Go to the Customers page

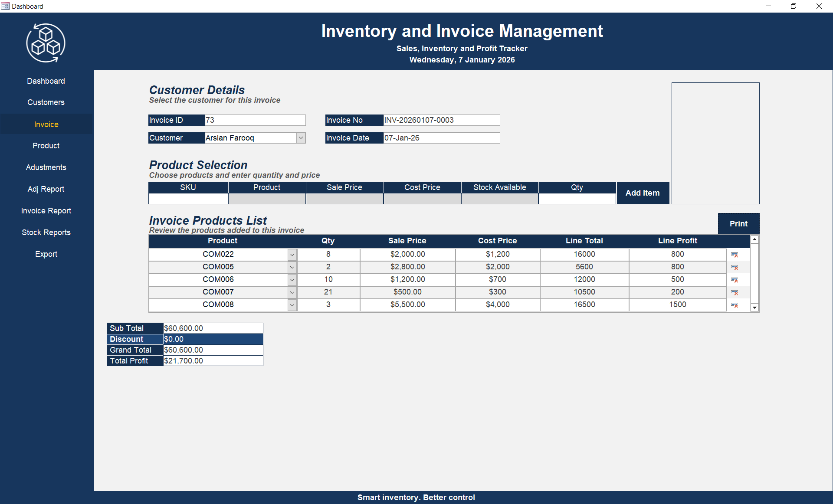point(46,102)
